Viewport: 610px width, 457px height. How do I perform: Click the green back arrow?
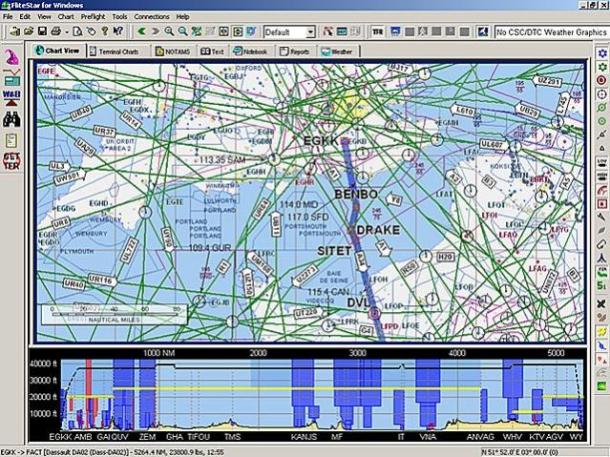(142, 32)
